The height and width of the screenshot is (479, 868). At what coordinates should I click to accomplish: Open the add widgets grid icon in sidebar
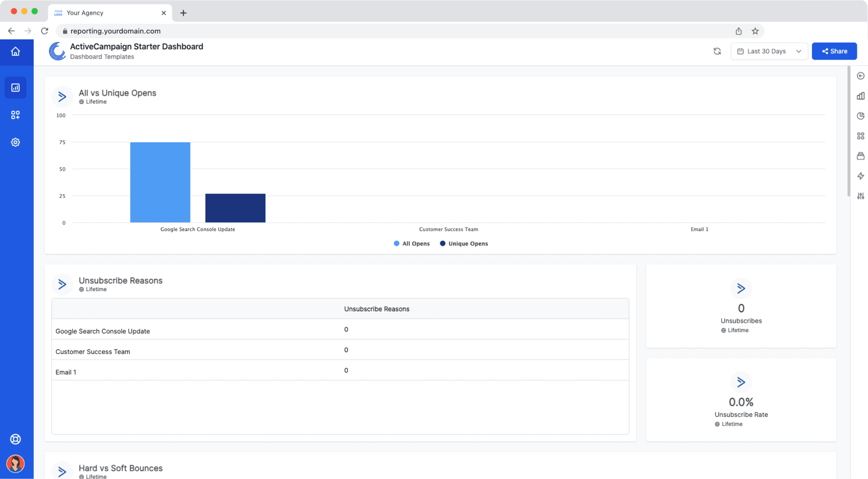15,115
